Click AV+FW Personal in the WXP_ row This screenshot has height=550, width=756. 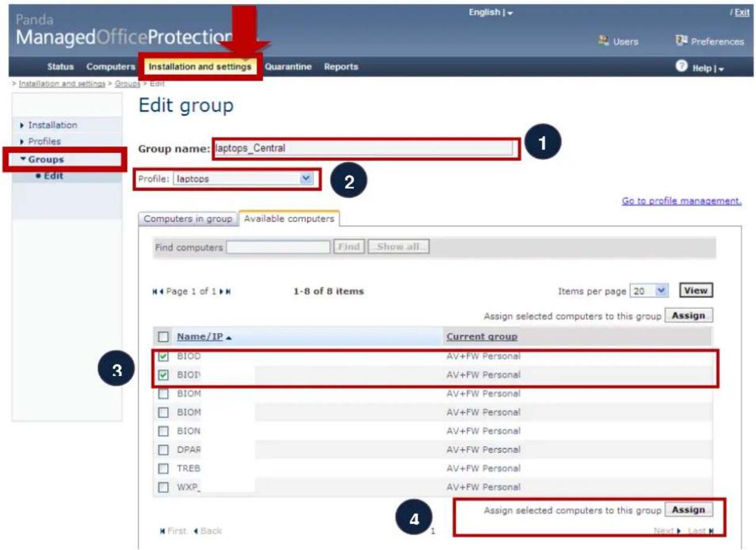pos(483,487)
